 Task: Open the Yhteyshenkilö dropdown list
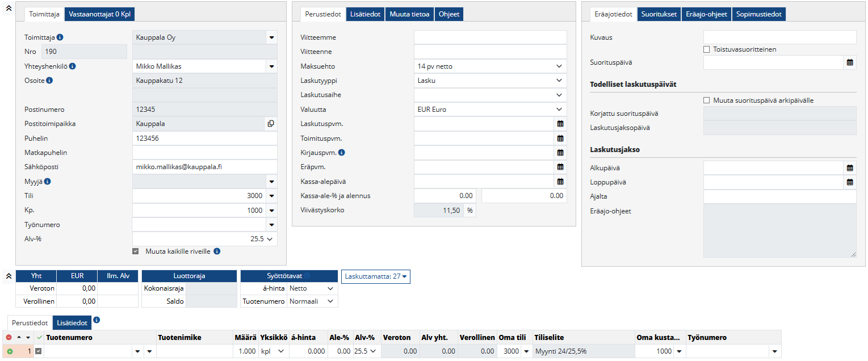click(x=271, y=66)
